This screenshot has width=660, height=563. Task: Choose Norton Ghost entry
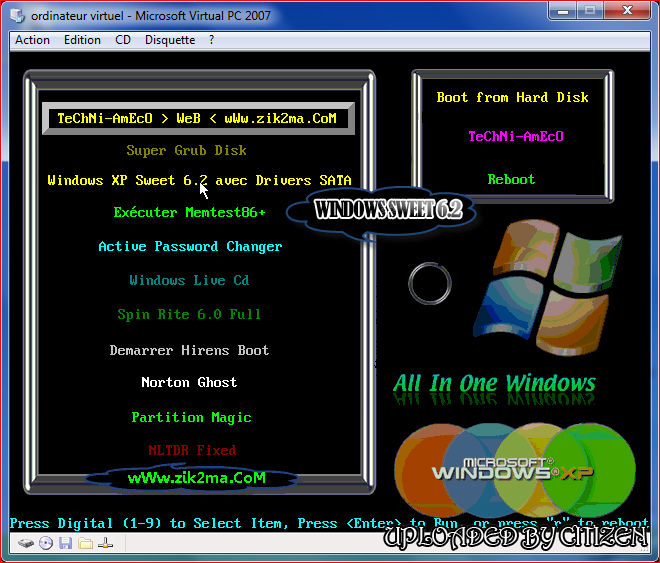tap(189, 382)
